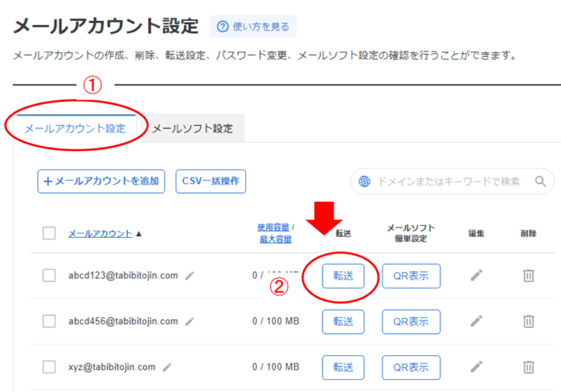Click trash delete icon for abcd456 account
This screenshot has height=392, width=561.
(528, 321)
